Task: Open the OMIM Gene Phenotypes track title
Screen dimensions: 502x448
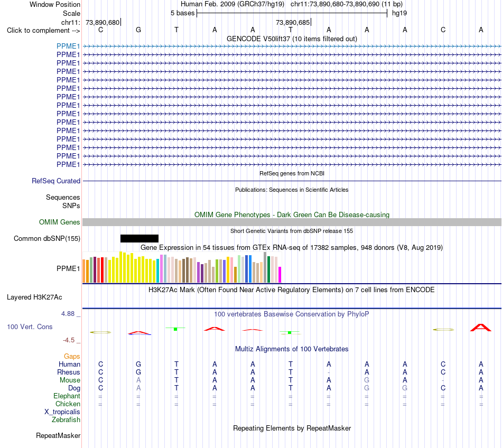Action: [292, 214]
